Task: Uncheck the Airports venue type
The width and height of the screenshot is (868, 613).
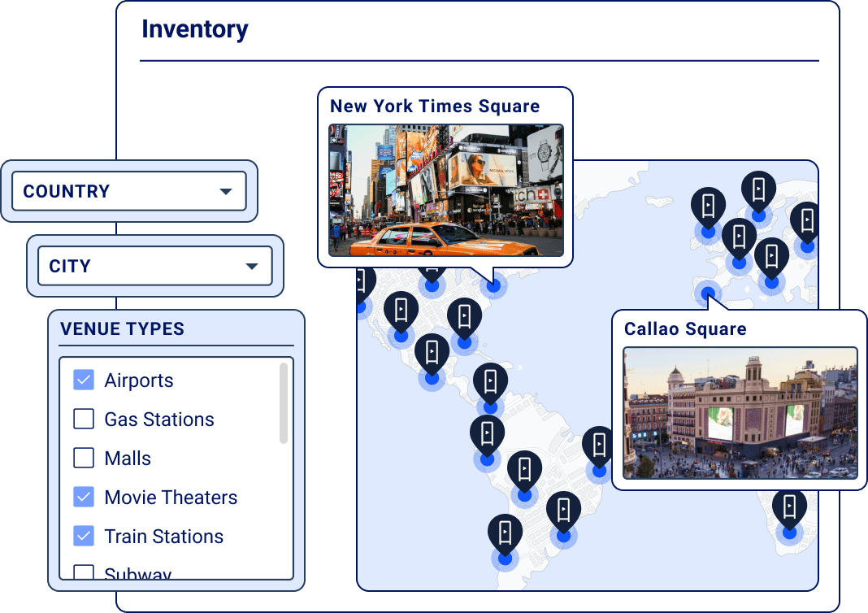Action: point(84,380)
